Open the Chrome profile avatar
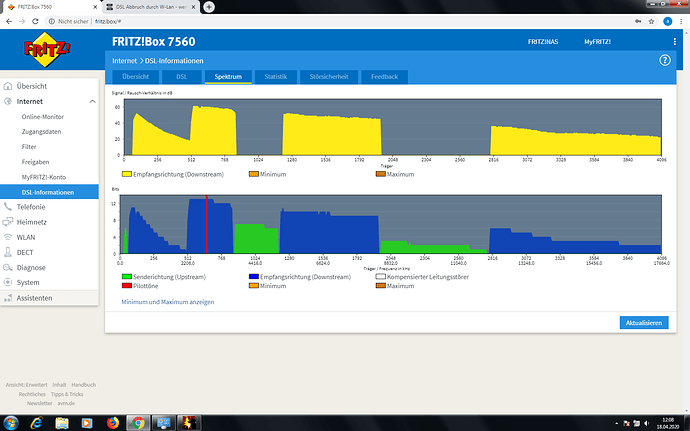The width and height of the screenshot is (690, 431). coord(668,21)
